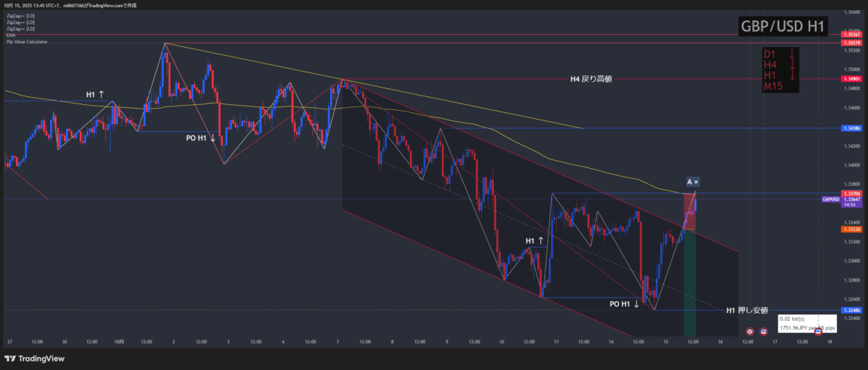The height and width of the screenshot is (370, 868).
Task: Click the orange 1.33330 price label
Action: [x=851, y=229]
